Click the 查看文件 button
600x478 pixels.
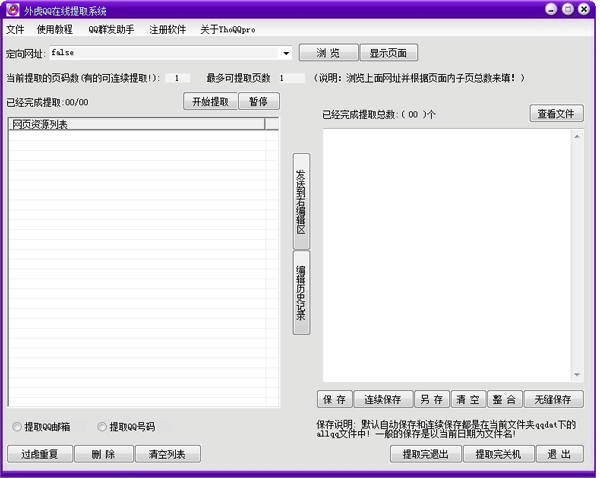pos(556,114)
